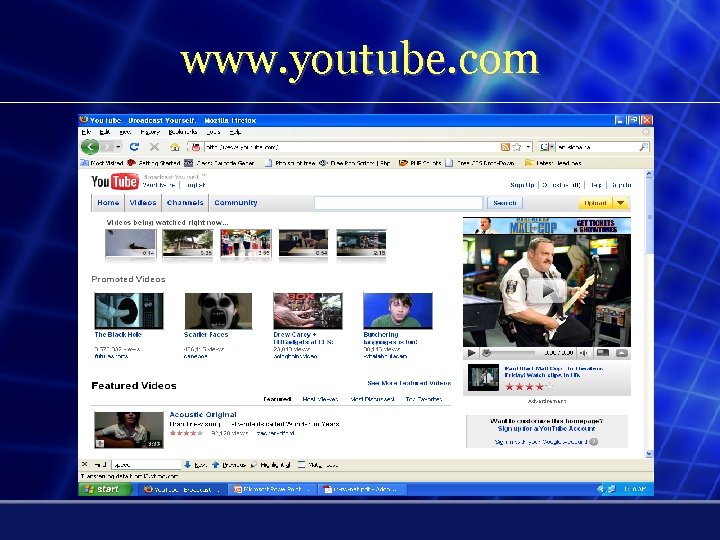Open the first 'being watched right now' thumbnail
This screenshot has height=540, width=720.
130,243
